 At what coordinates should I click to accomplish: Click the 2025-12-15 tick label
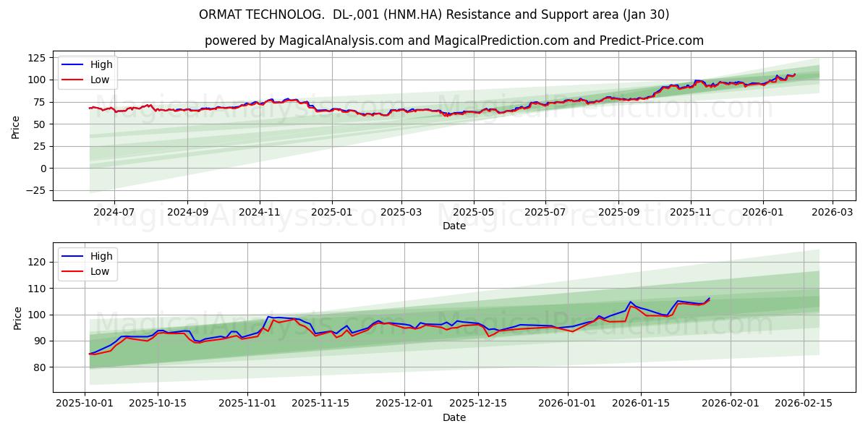tap(477, 404)
